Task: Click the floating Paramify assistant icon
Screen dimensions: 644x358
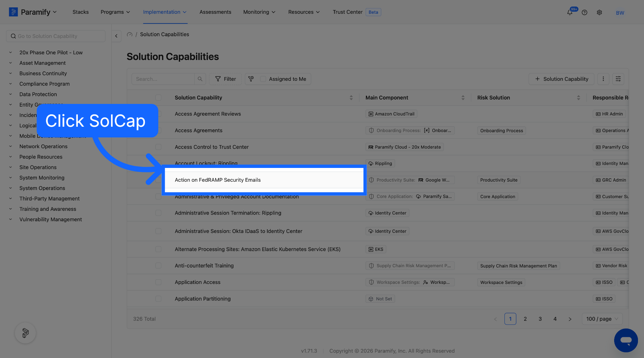Action: 25,333
